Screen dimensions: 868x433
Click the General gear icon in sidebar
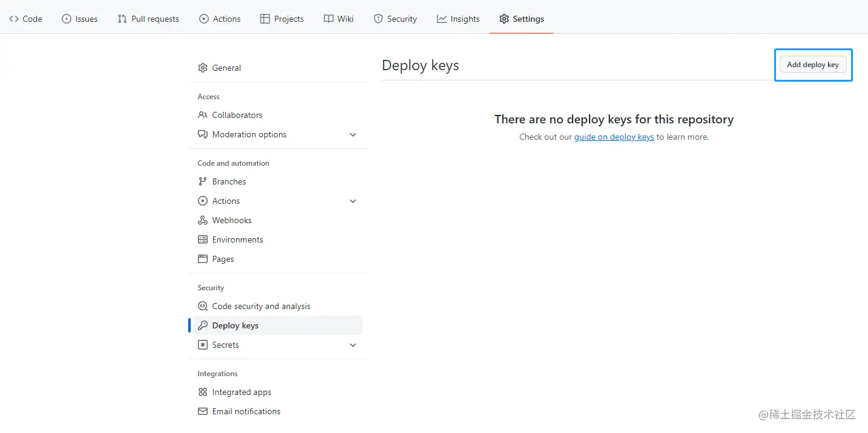(203, 68)
